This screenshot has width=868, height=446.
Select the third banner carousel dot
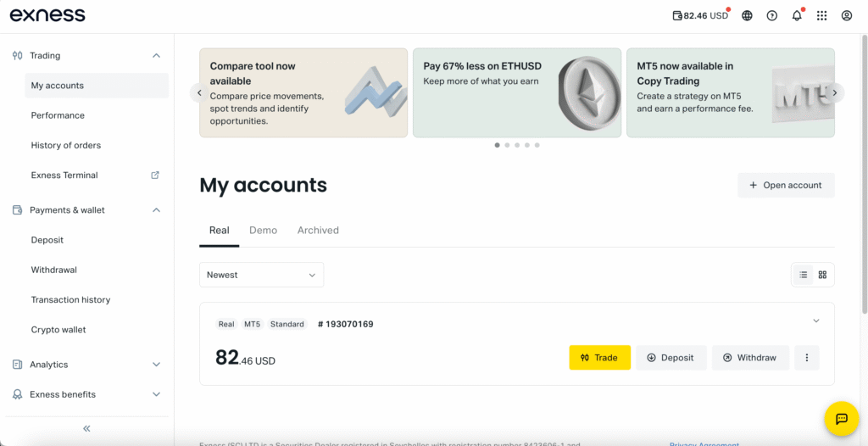coord(517,145)
